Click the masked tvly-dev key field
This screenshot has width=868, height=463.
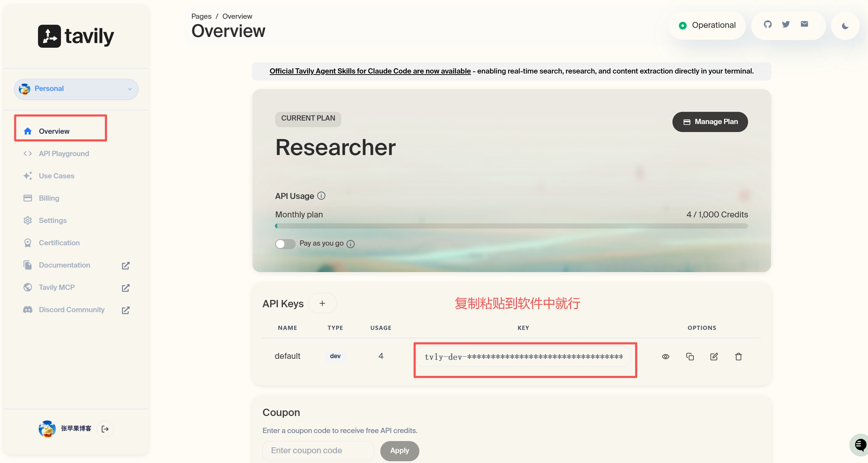click(524, 357)
